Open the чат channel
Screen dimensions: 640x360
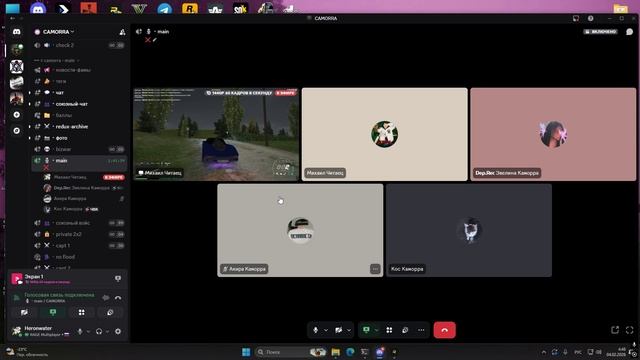80,93
